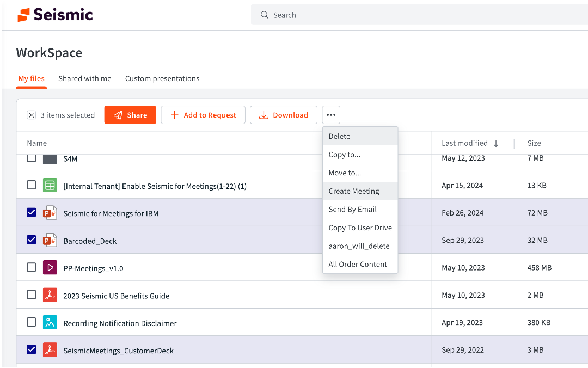Viewport: 588px width, 368px height.
Task: Click the 'Apr 15, 2024' date cell
Action: [x=462, y=185]
